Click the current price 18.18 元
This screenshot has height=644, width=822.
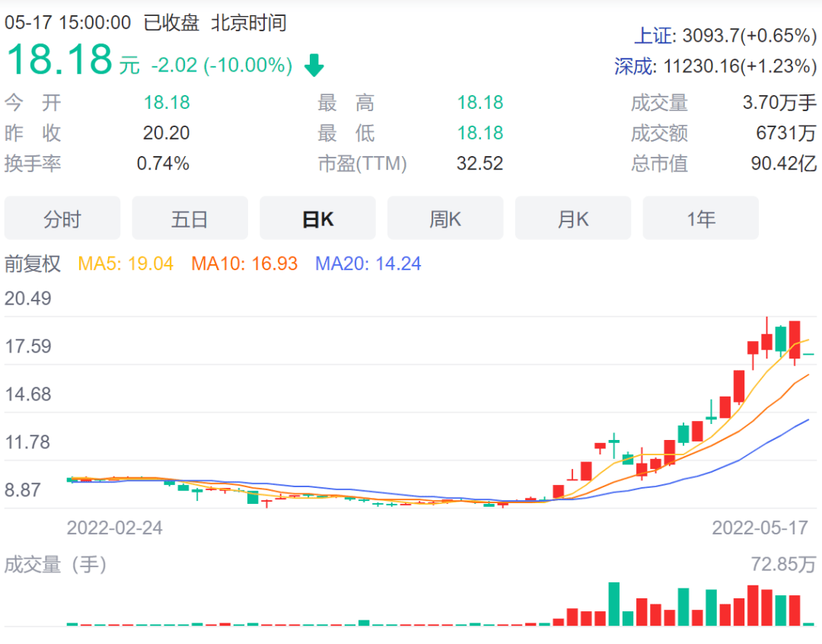(x=73, y=59)
